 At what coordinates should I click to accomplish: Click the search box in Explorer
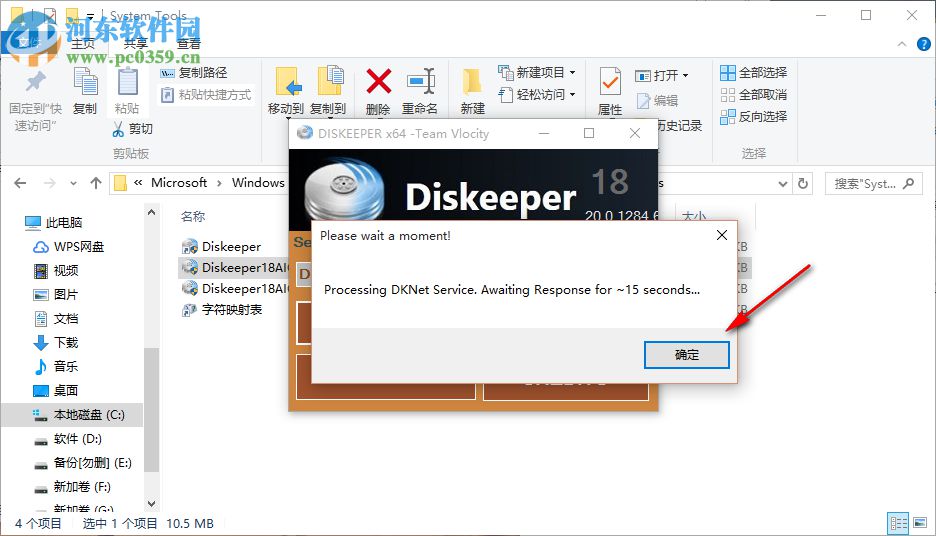click(x=873, y=184)
